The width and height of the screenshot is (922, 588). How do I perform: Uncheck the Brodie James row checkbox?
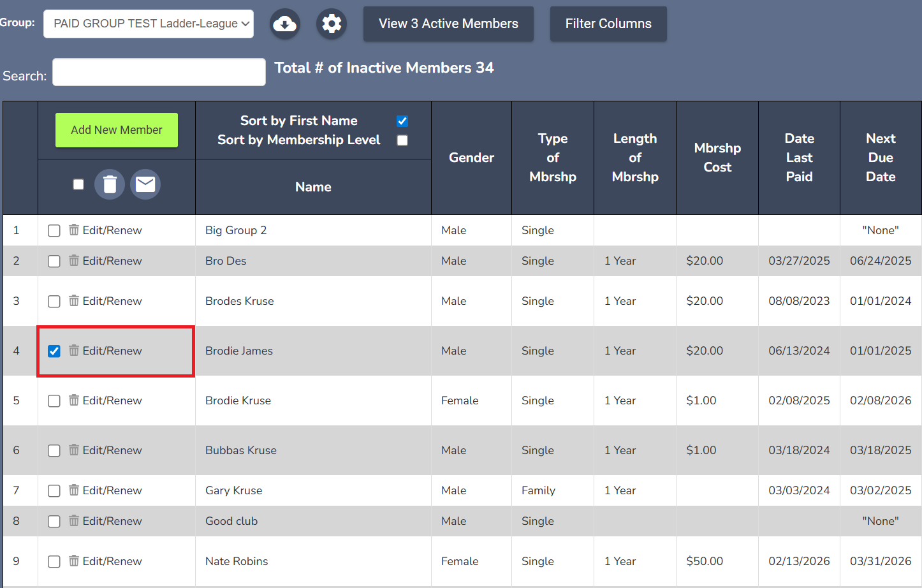pos(54,351)
